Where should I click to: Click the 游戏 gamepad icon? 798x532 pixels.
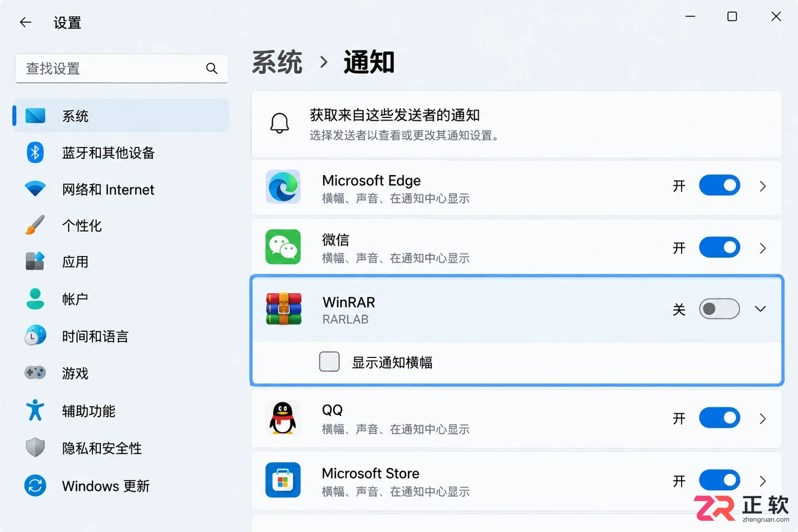(x=35, y=373)
